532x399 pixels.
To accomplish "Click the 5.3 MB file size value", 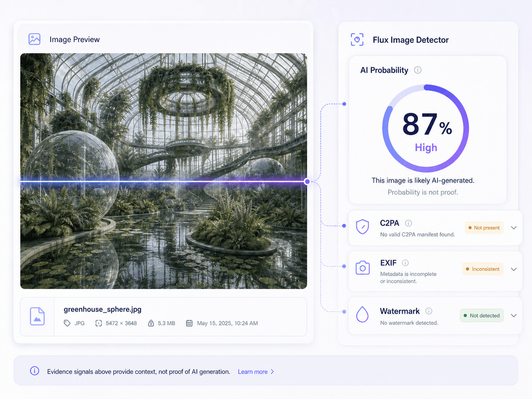I will [166, 323].
